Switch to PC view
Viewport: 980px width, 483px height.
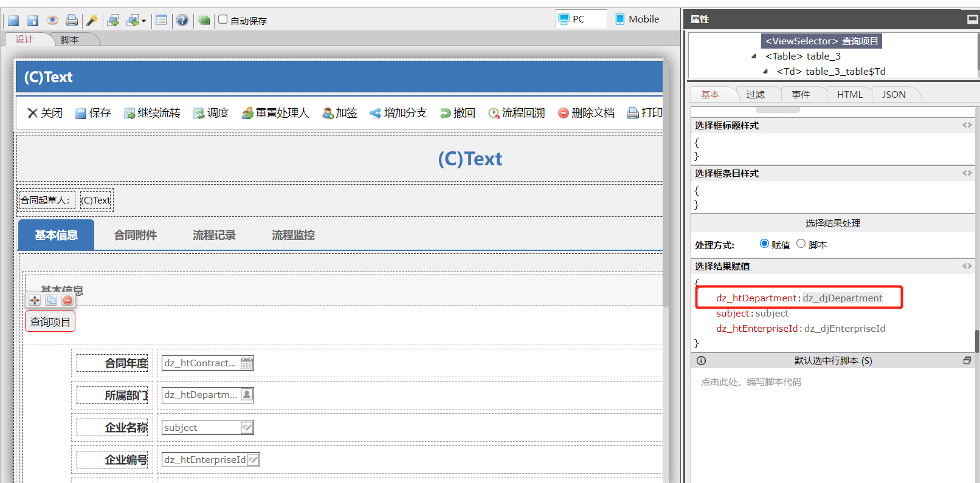(581, 19)
